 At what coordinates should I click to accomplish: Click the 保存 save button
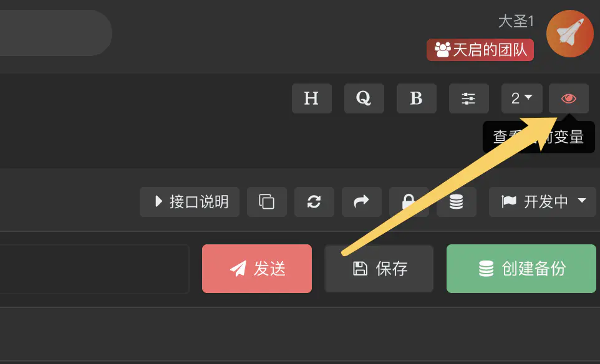[x=379, y=269]
